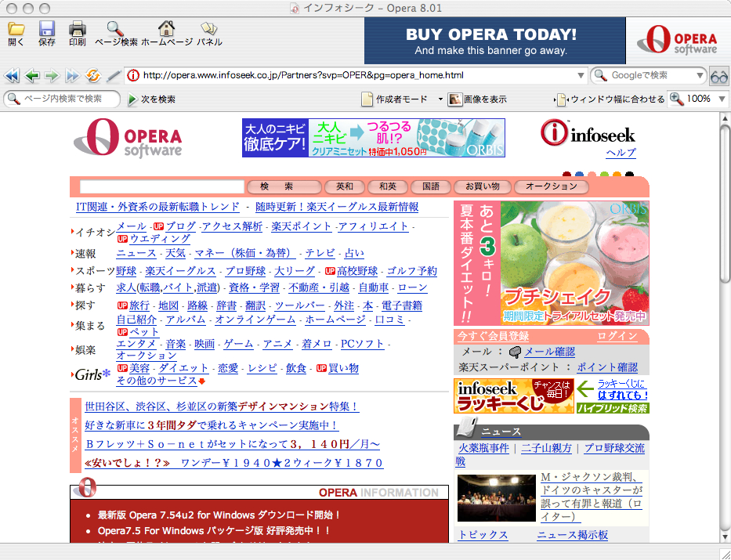Select the dark red color theme dot

566,175
